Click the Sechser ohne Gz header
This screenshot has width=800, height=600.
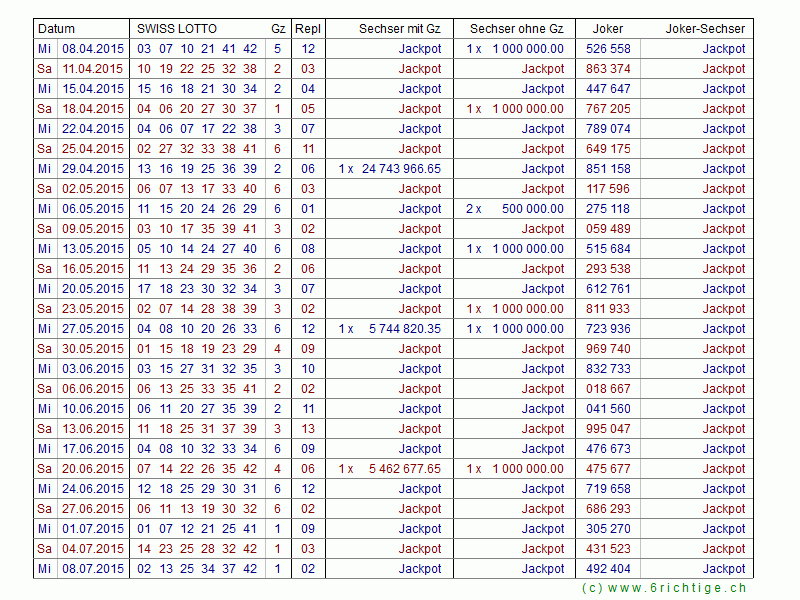coord(516,29)
